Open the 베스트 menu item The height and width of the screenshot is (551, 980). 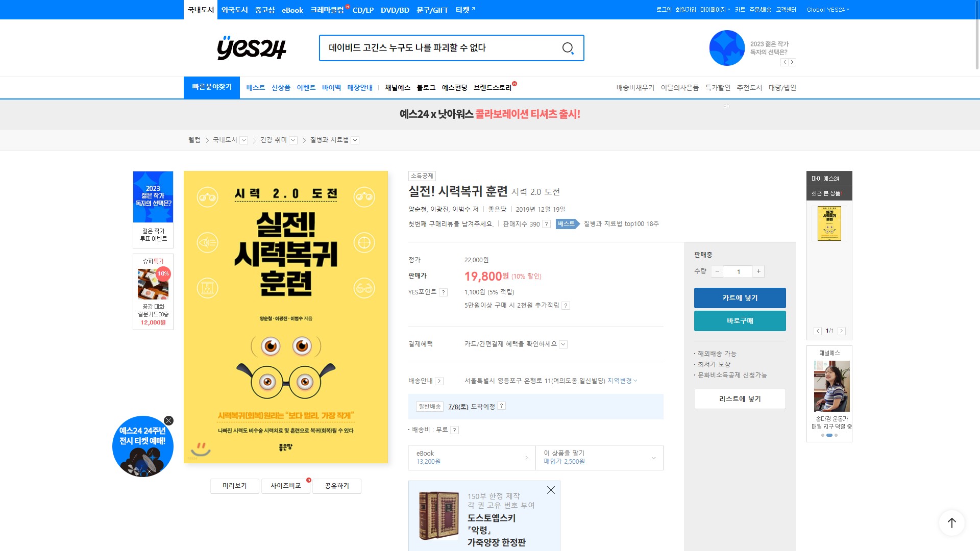click(x=255, y=88)
